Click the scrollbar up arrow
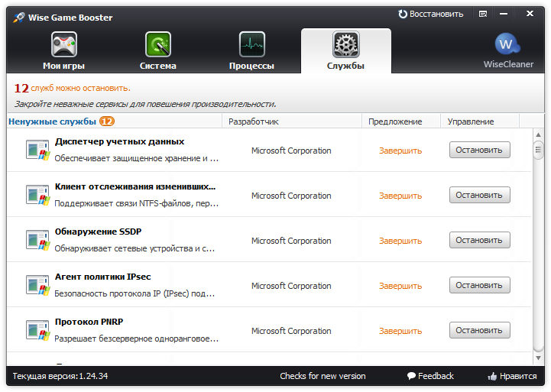The height and width of the screenshot is (392, 551). click(538, 134)
